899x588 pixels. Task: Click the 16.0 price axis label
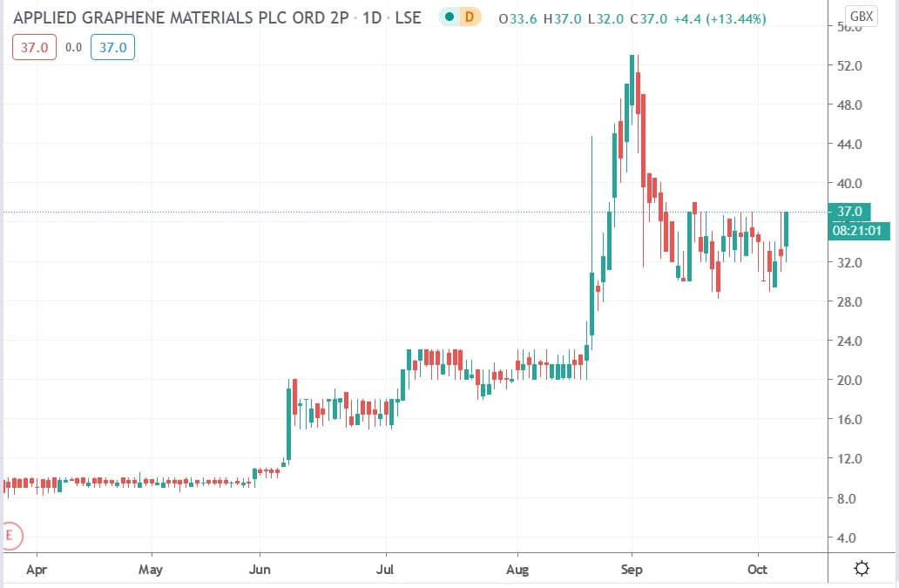pyautogui.click(x=849, y=419)
